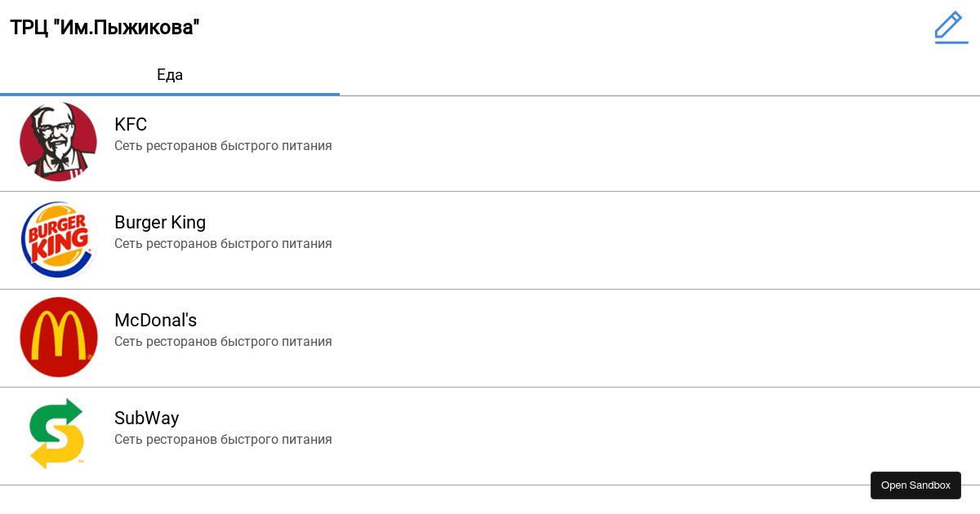980x514 pixels.
Task: Click the Burger King logo
Action: [59, 240]
